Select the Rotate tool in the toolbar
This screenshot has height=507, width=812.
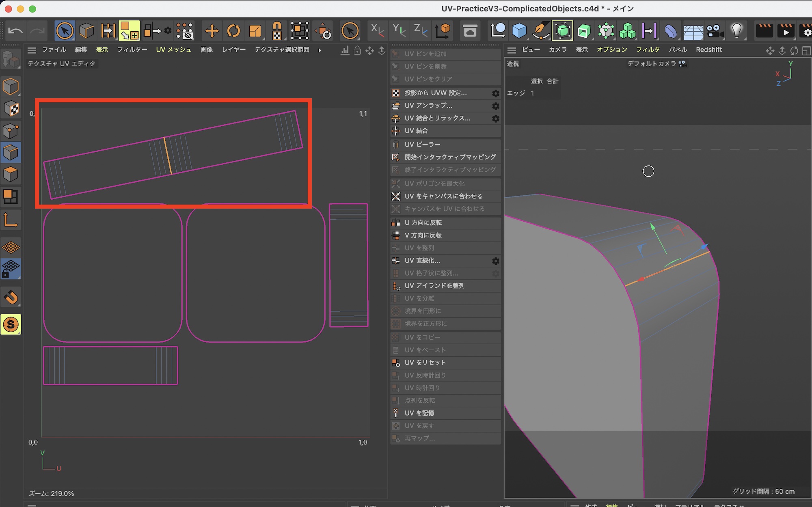233,31
